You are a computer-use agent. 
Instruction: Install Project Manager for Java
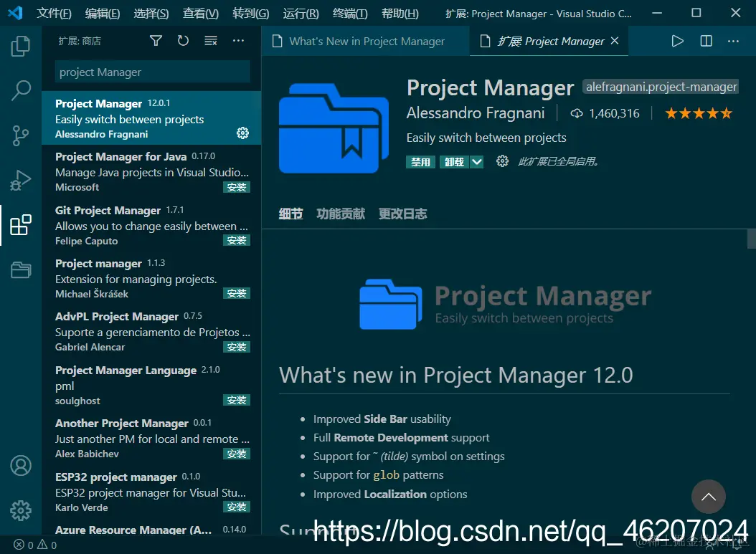[236, 187]
